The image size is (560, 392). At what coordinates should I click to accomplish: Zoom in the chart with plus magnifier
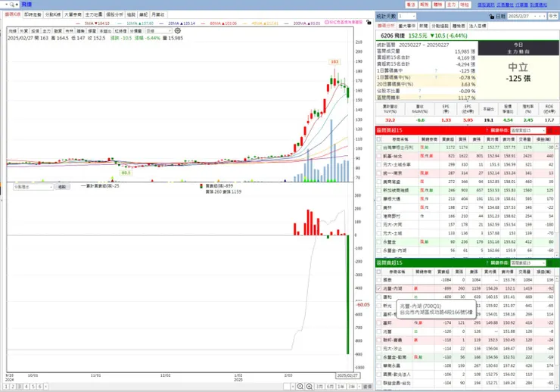click(310, 386)
